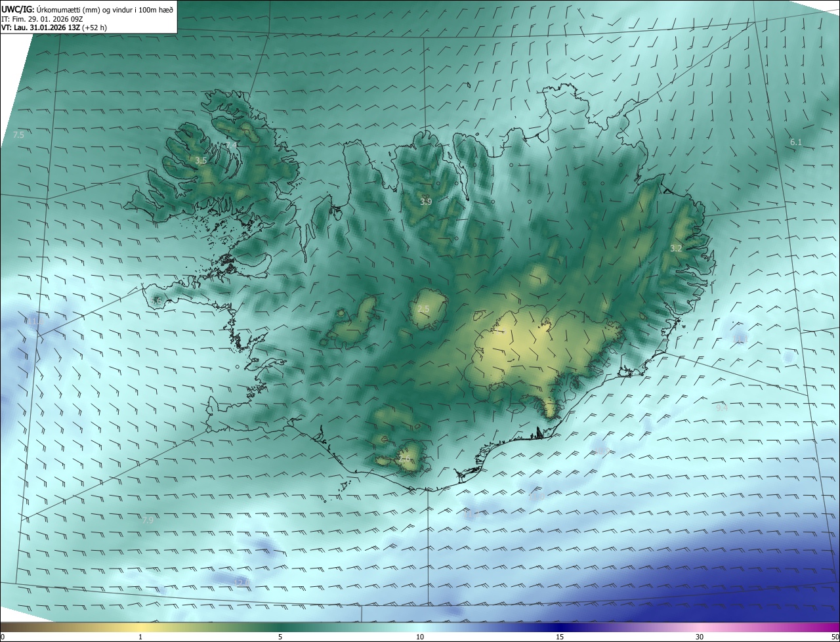Click the 30 tick on the color scale
840x642 pixels.
point(700,637)
